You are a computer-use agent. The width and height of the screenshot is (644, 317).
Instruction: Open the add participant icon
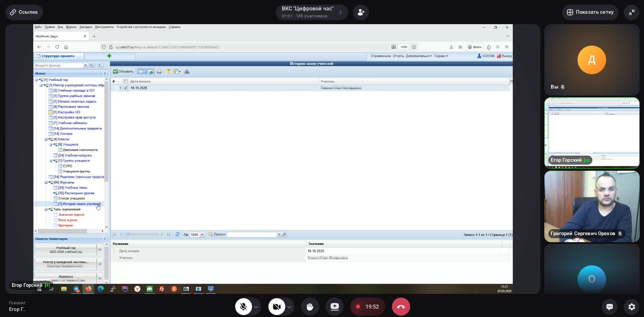click(x=361, y=12)
